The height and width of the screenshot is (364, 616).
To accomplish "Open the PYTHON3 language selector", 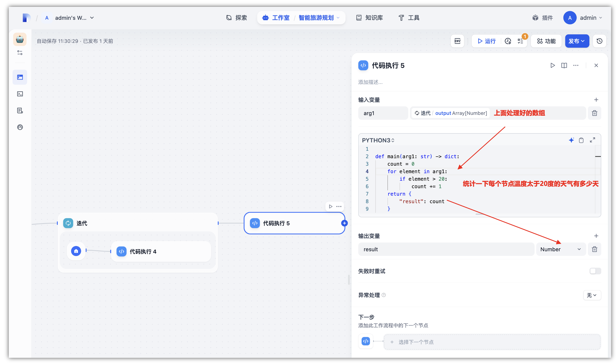I will 378,140.
